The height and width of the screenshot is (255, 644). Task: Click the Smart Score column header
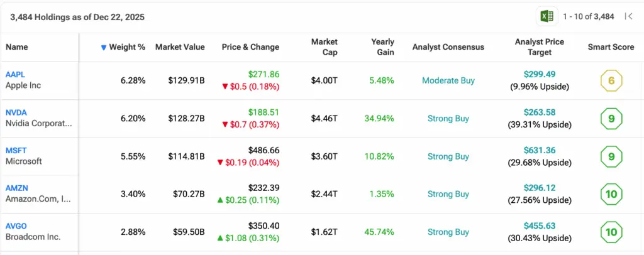coord(611,47)
